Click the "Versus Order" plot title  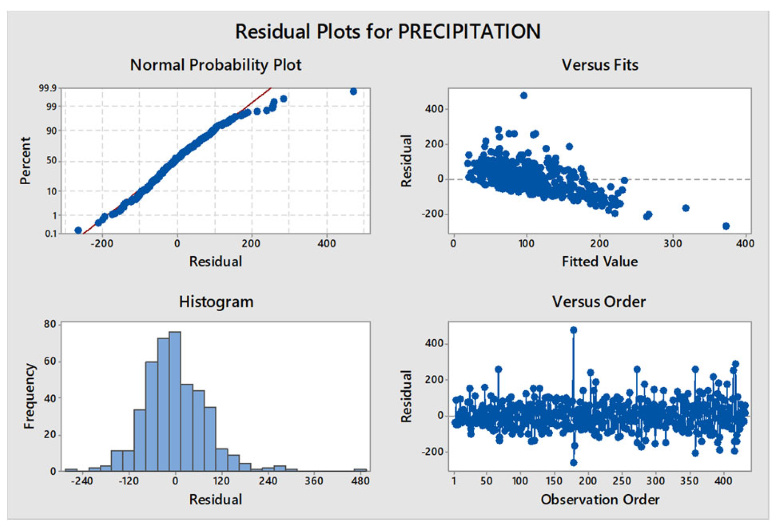[x=599, y=302]
